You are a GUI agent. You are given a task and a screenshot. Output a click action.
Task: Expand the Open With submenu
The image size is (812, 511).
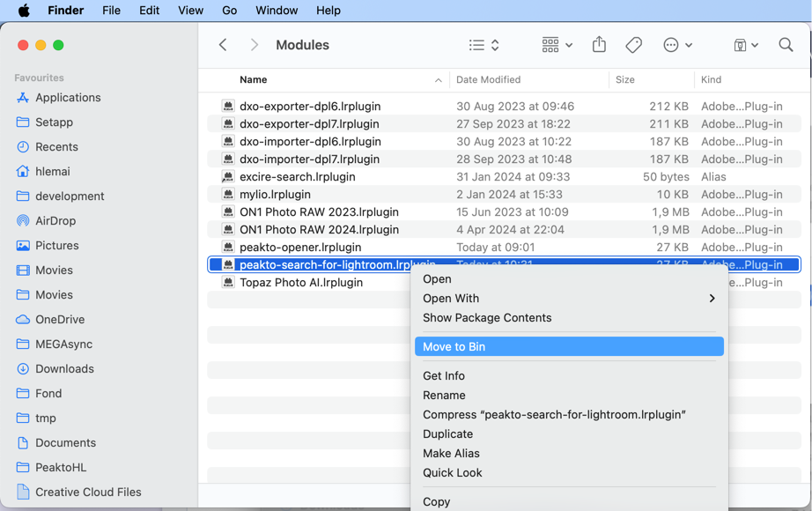569,299
